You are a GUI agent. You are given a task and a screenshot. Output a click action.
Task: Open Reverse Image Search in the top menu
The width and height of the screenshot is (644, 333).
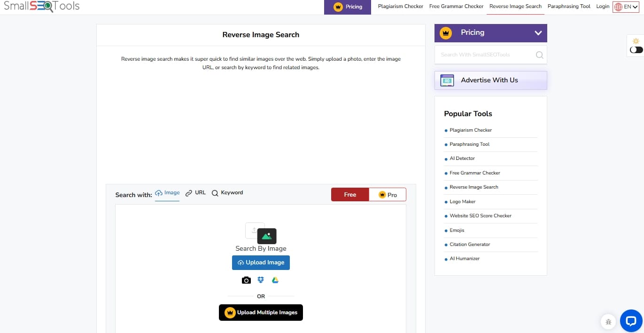click(x=515, y=7)
